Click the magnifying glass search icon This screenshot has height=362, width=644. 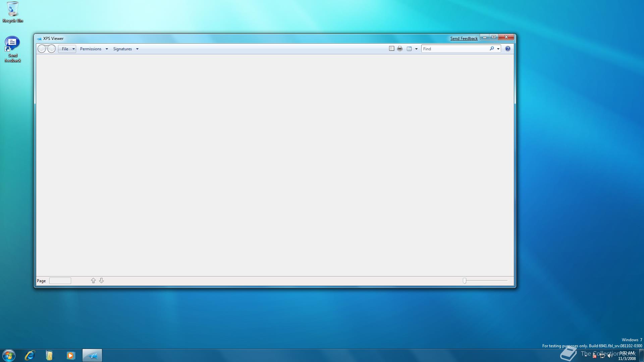492,49
